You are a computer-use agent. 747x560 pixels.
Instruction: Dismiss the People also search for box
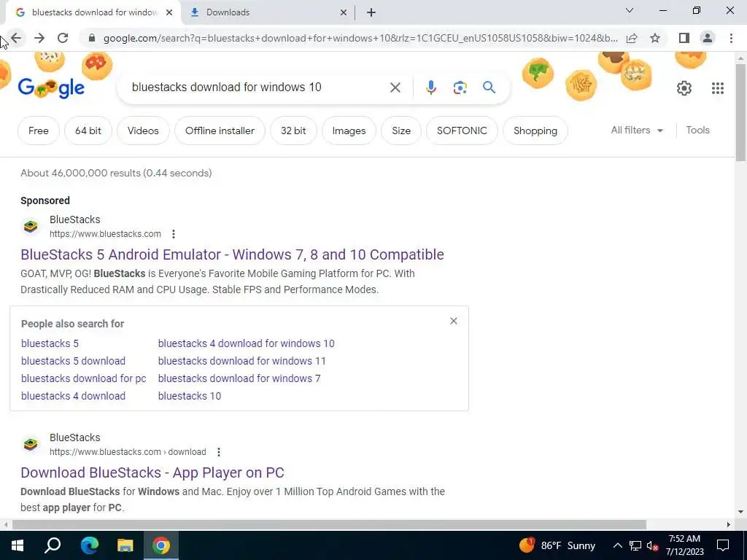(x=454, y=321)
